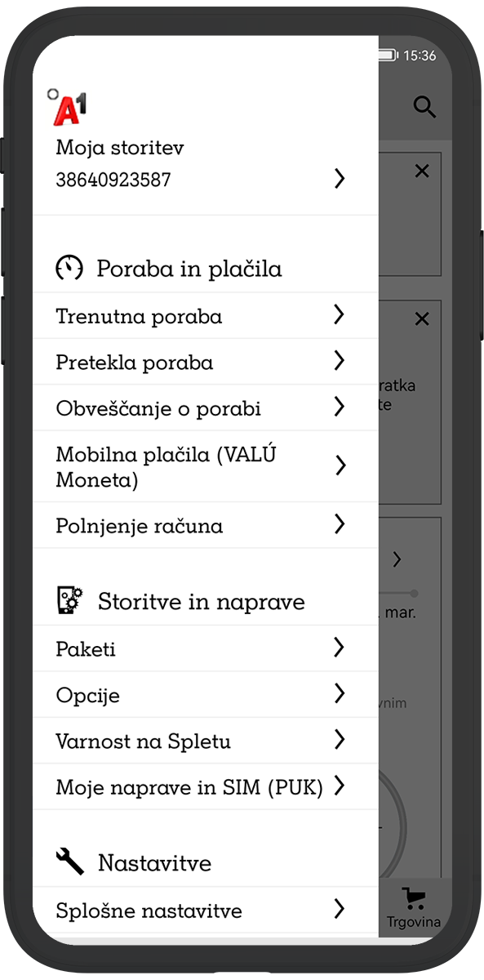Select Varnost na Spletu
The image size is (484, 980).
point(206,741)
